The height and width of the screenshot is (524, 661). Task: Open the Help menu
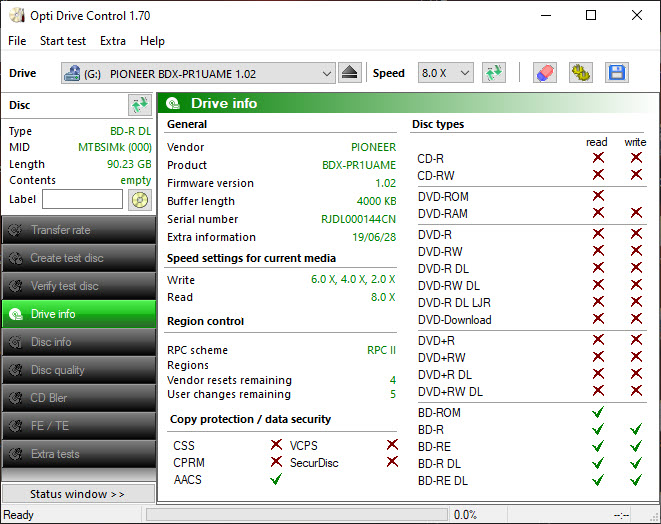(152, 41)
